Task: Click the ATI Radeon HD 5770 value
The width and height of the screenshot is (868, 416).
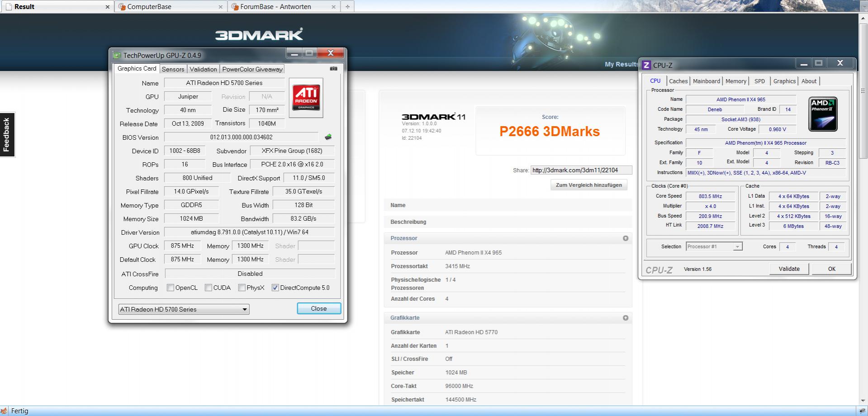Action: 471,332
